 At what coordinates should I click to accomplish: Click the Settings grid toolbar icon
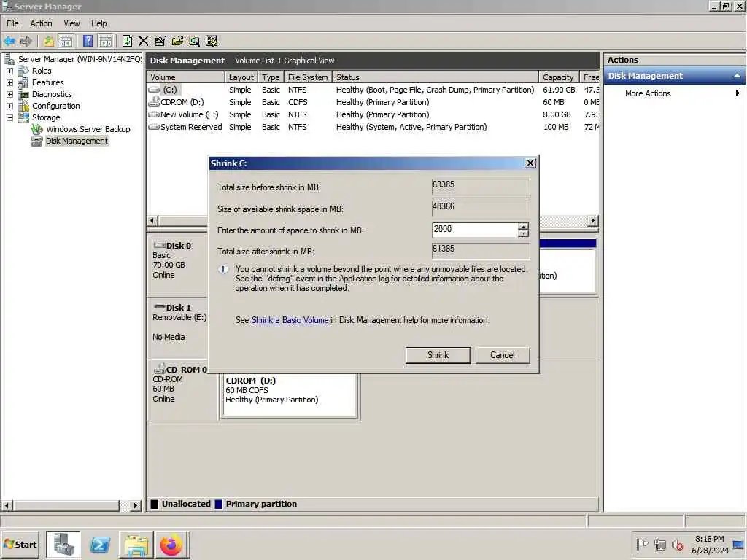coord(212,41)
